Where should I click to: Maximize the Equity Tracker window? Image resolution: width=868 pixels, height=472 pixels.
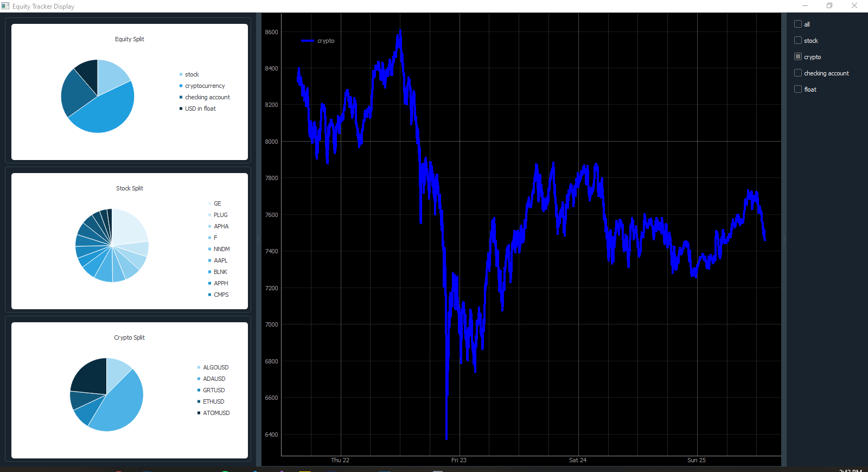click(829, 5)
